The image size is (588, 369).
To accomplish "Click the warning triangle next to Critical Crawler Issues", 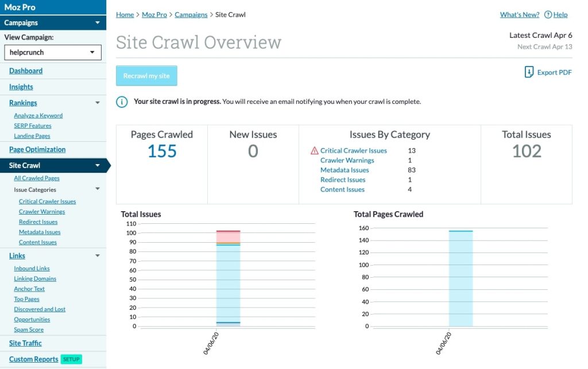I will point(315,150).
